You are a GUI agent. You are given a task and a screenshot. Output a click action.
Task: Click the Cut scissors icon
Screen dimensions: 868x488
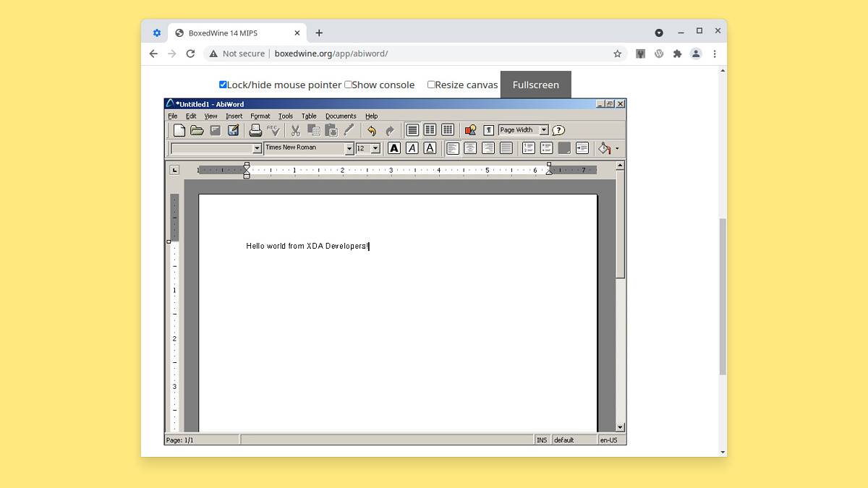tap(295, 130)
